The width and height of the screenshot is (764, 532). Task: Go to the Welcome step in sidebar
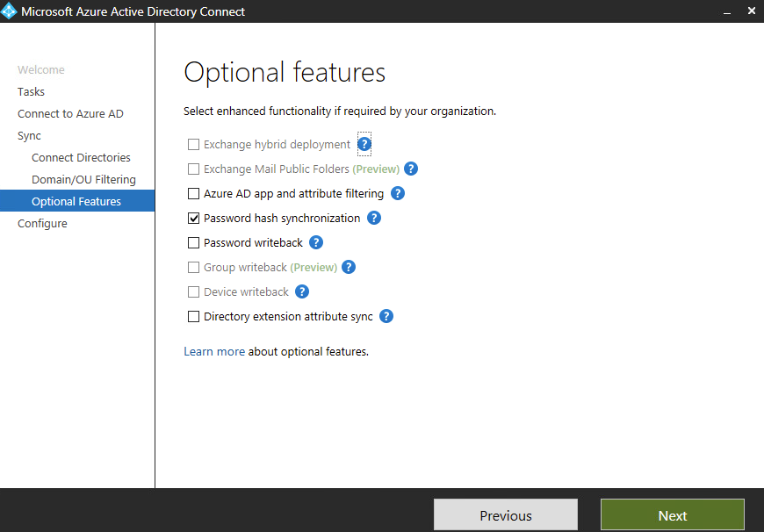coord(41,69)
